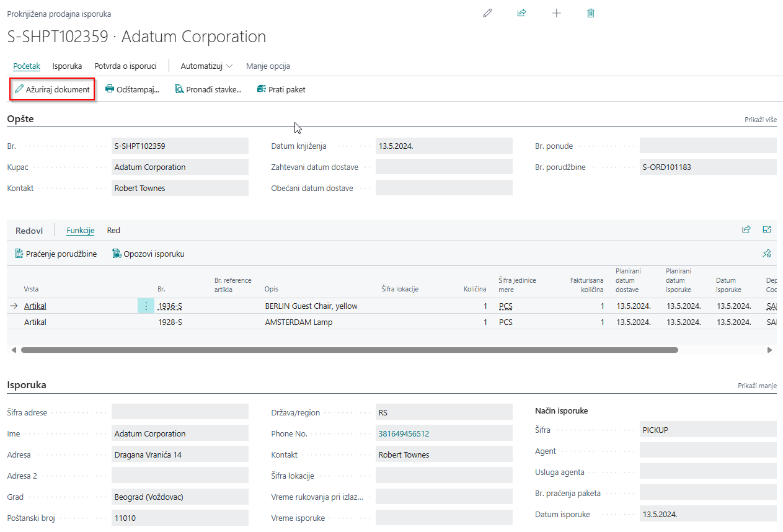This screenshot has width=783, height=532.
Task: Click the share icon in page header
Action: click(x=521, y=13)
